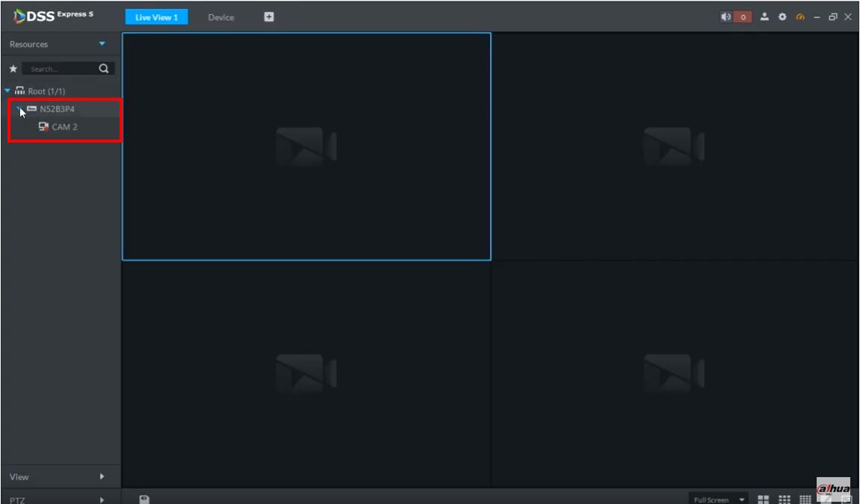The image size is (860, 504).
Task: Select the Live View 1 tab
Action: (x=156, y=17)
